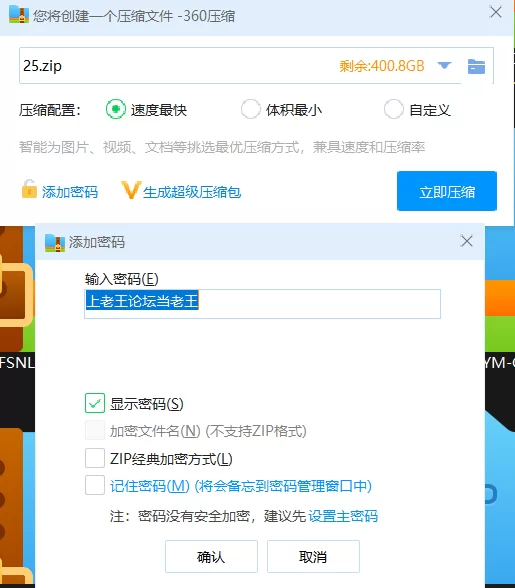Select the 体积最小 compression option
The image size is (515, 588).
(x=251, y=109)
